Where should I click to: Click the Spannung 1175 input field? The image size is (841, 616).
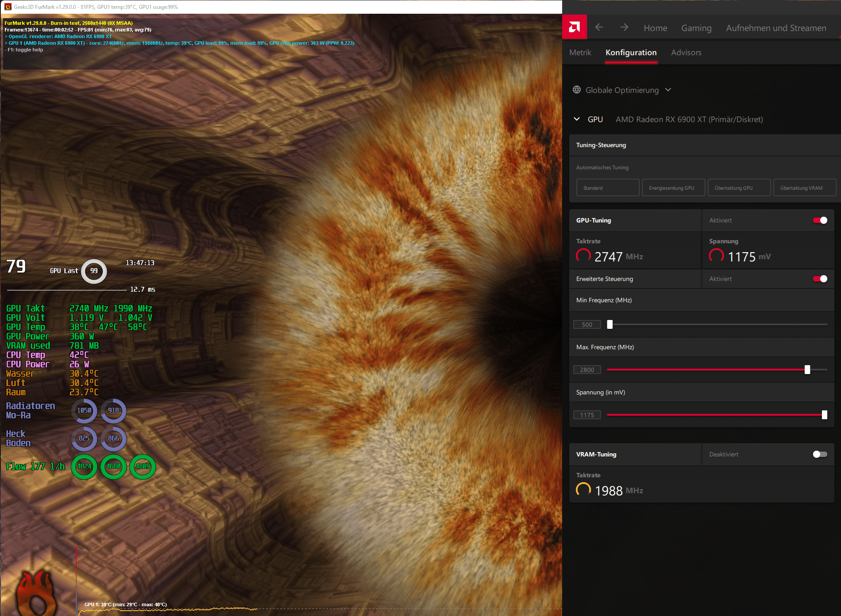(587, 415)
